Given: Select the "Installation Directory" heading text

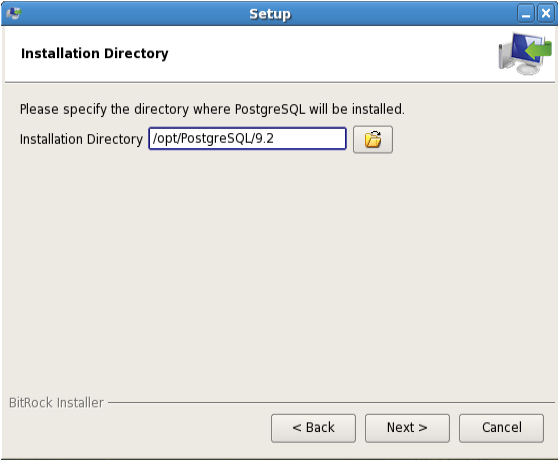Looking at the screenshot, I should pos(94,53).
